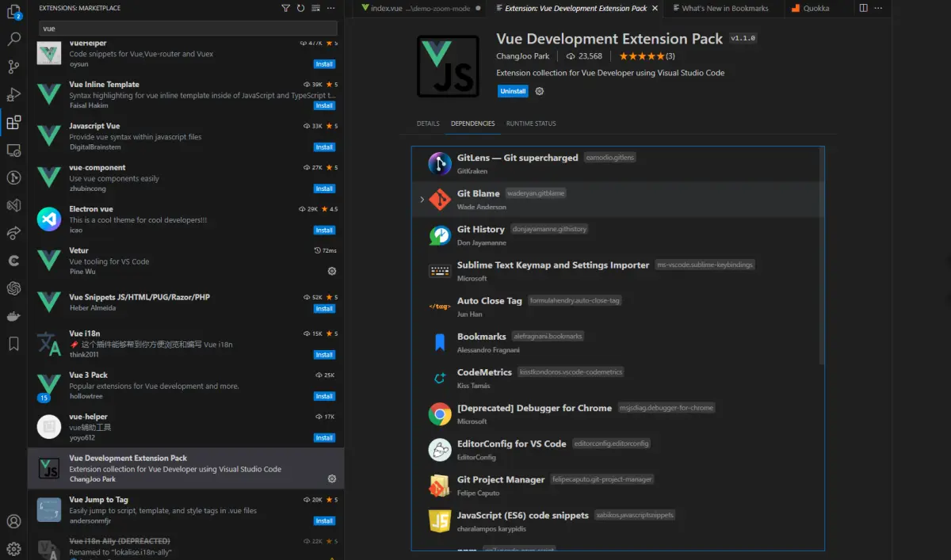This screenshot has width=951, height=560.
Task: Open the Accounts menu icon
Action: click(13, 521)
